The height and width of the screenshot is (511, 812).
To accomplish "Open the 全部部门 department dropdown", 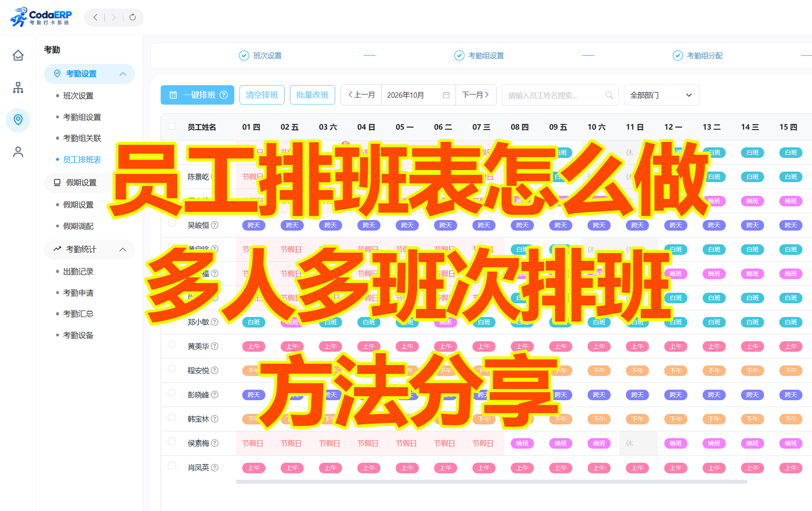I will click(661, 95).
